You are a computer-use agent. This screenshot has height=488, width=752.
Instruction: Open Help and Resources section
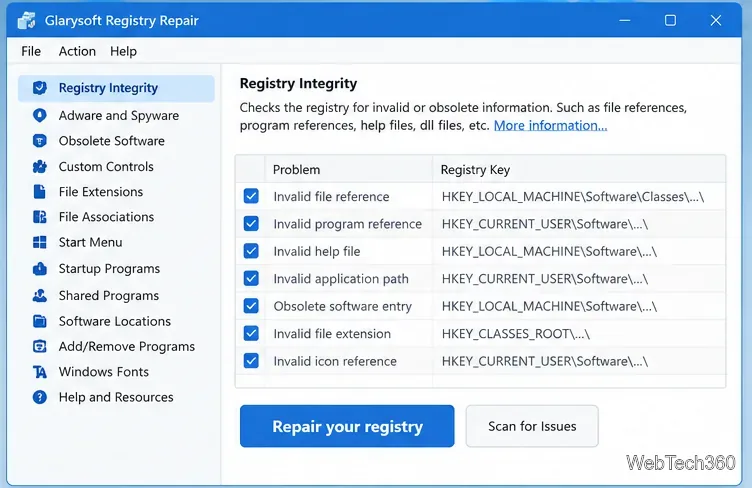click(116, 397)
